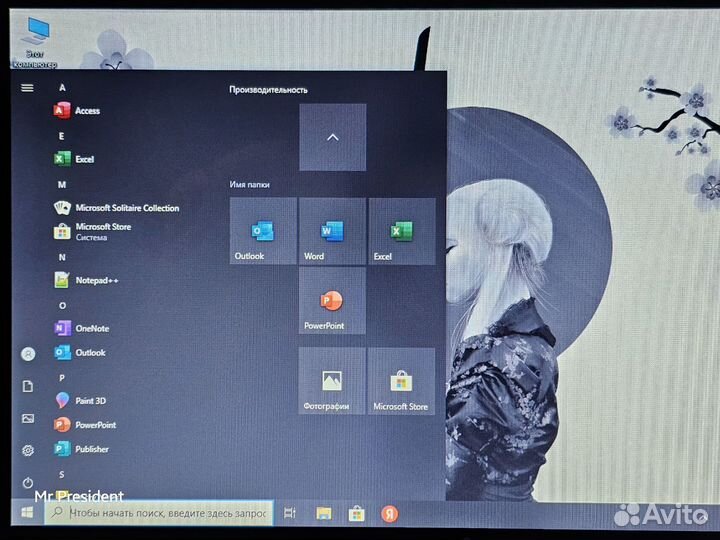This screenshot has height=540, width=720.
Task: Launch Paint 3D
Action: [x=80, y=401]
